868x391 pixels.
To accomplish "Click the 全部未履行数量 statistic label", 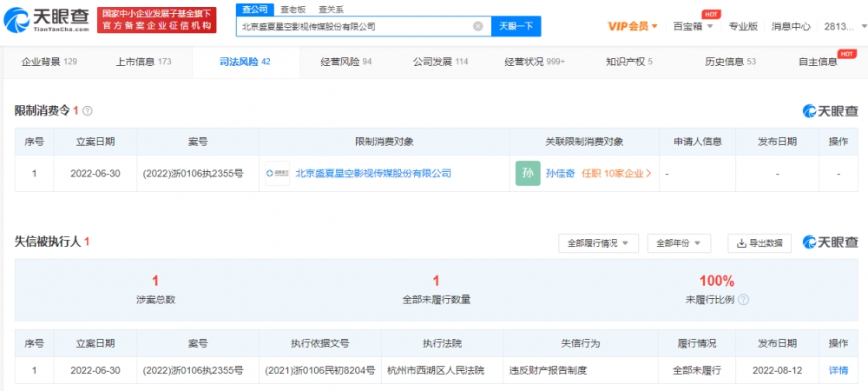I will [437, 300].
